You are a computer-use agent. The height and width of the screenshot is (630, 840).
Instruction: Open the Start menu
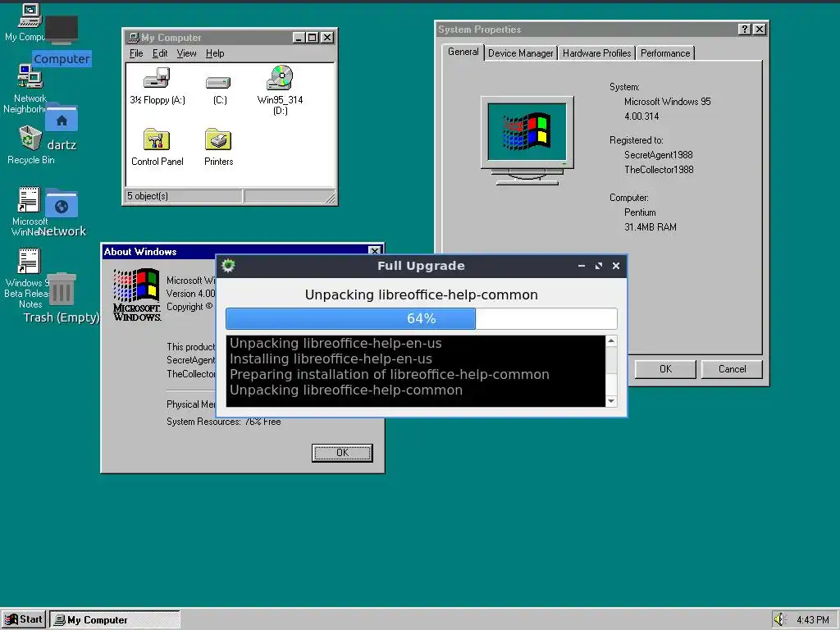pos(24,619)
